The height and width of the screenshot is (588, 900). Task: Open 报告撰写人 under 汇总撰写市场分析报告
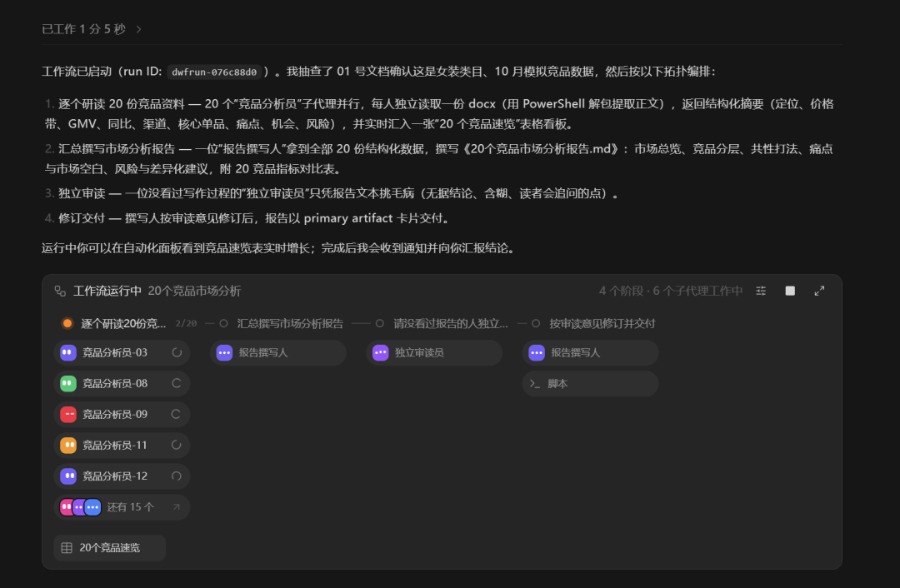pos(277,353)
